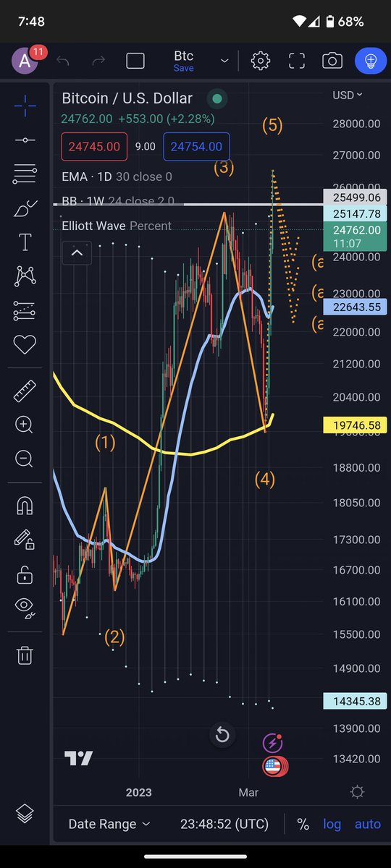This screenshot has width=391, height=868.
Task: Open the USD currency dropdown
Action: tap(348, 95)
